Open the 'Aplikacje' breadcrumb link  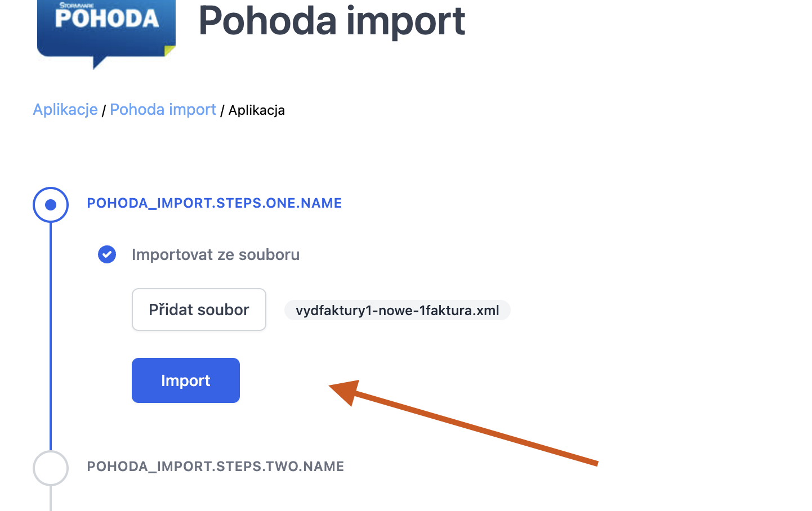coord(65,110)
